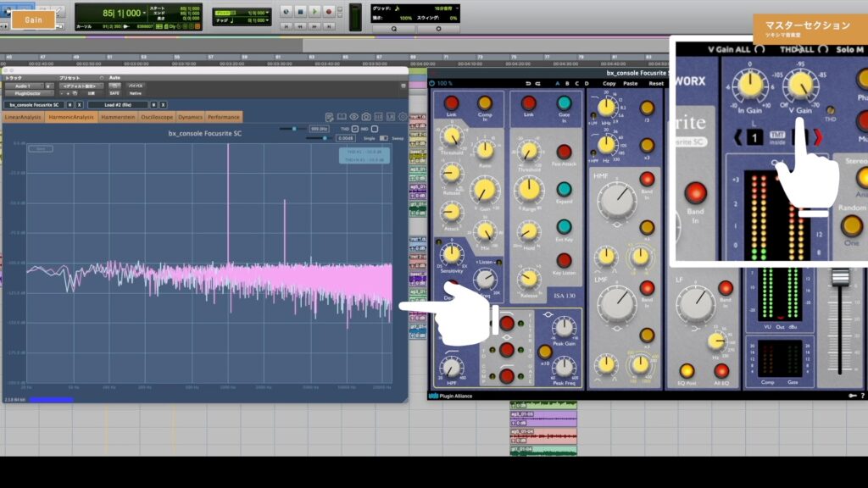
Task: Start playback with the transport Play button
Action: click(314, 11)
